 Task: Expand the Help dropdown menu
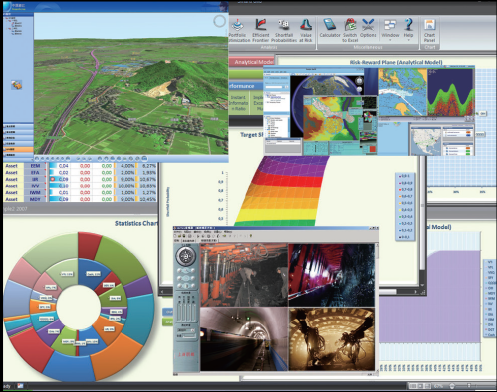tap(408, 30)
